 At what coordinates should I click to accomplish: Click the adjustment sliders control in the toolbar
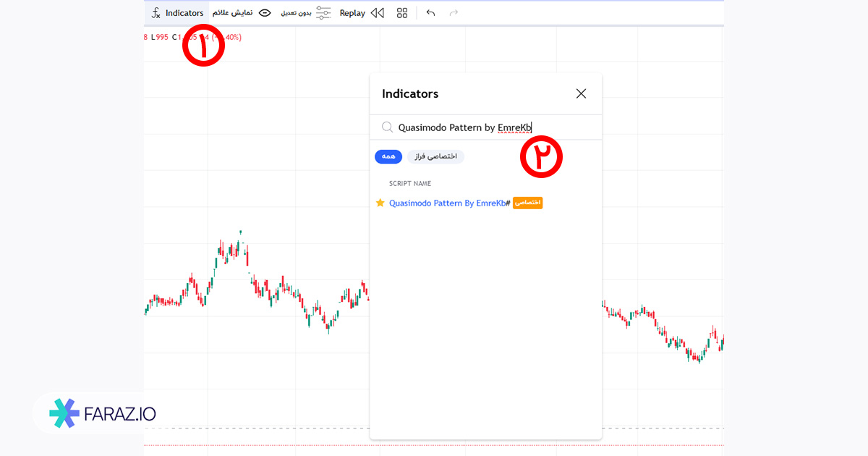pyautogui.click(x=323, y=12)
